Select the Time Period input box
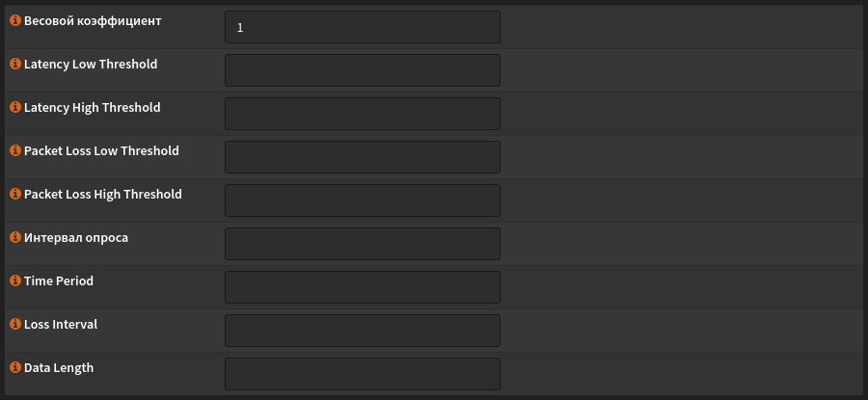The width and height of the screenshot is (868, 400). [363, 287]
